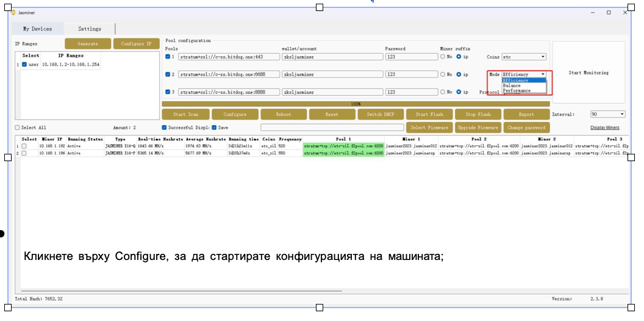Enable the Select All checkbox
This screenshot has width=644, height=321.
pyautogui.click(x=17, y=128)
